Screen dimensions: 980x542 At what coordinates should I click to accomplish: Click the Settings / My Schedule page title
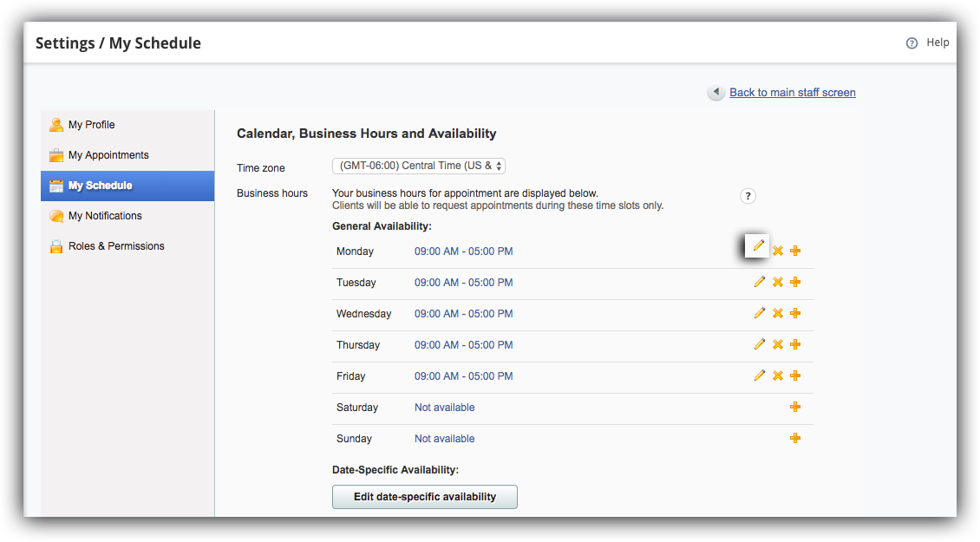click(118, 43)
